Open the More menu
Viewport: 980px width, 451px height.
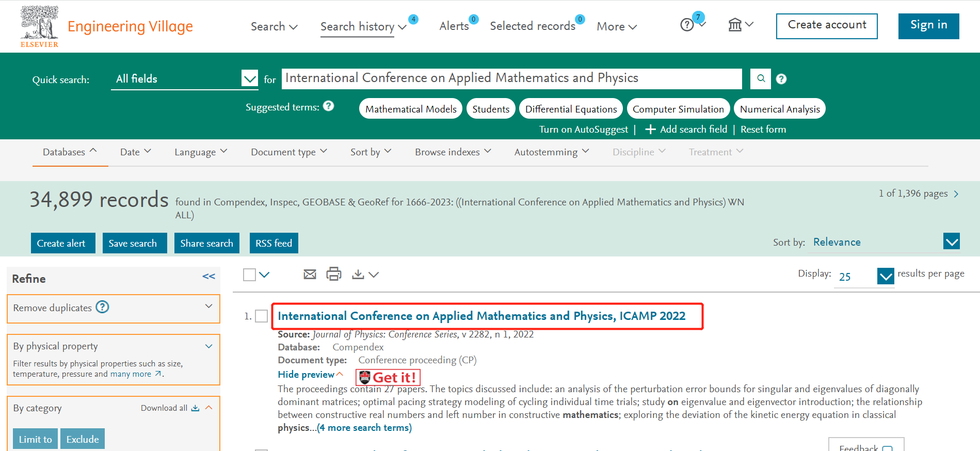617,26
